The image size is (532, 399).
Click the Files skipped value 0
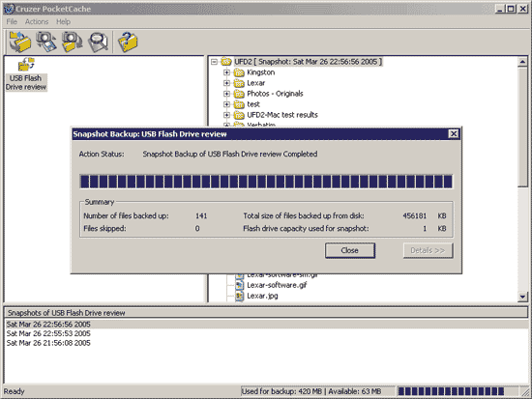[x=197, y=229]
